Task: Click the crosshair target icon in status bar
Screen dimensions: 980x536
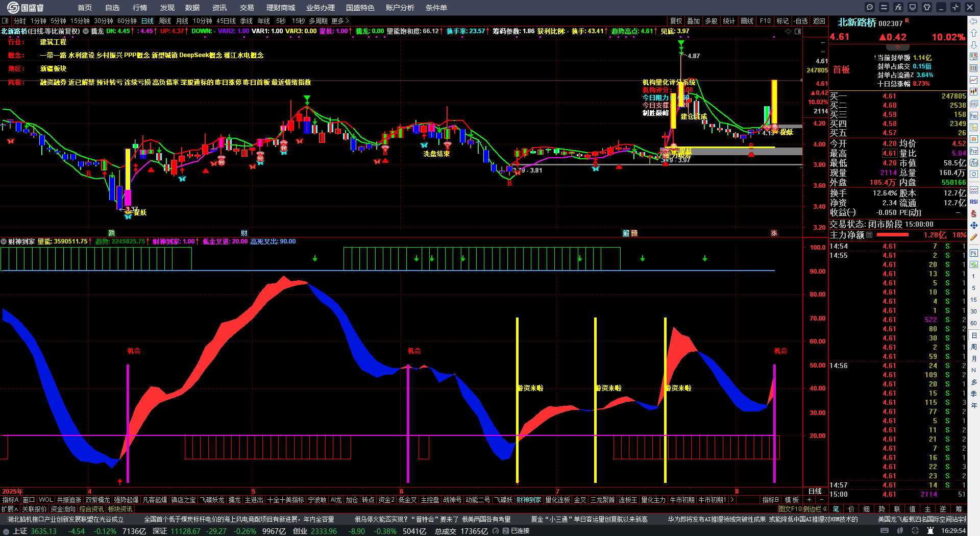Action: click(x=915, y=531)
